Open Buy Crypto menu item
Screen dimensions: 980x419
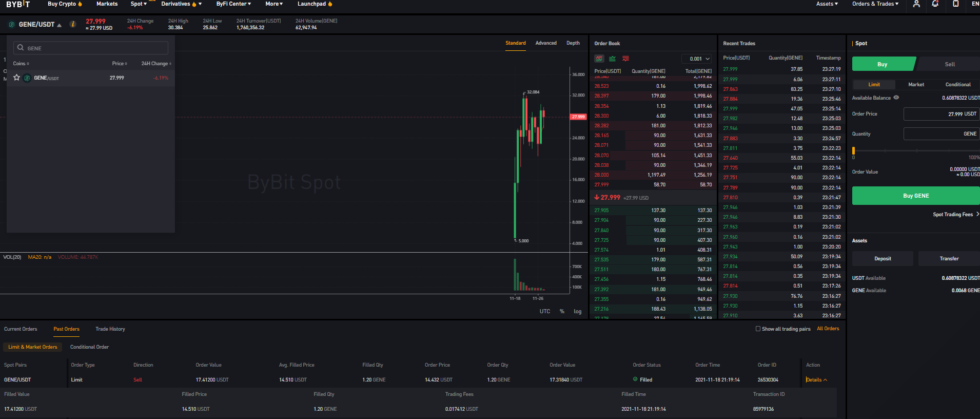pos(65,4)
